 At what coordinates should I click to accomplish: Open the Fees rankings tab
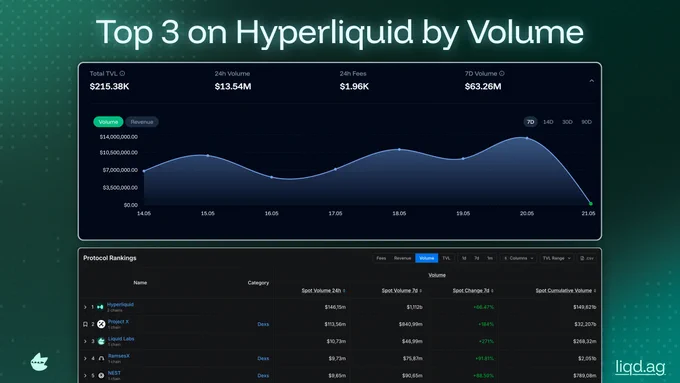[381, 258]
